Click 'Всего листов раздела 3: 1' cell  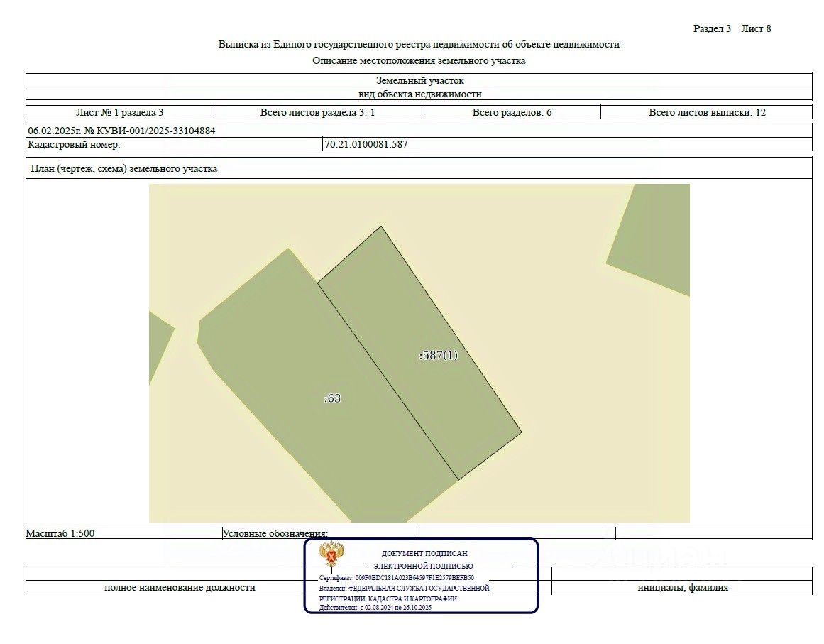(317, 112)
